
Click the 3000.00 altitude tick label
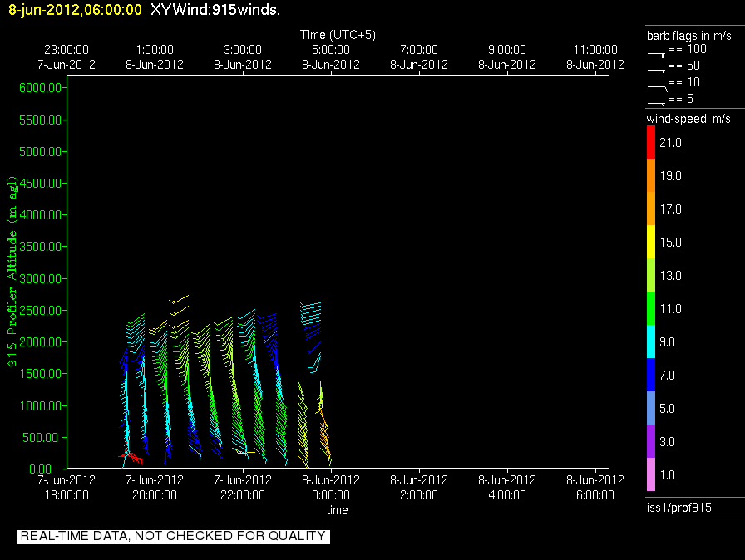(x=41, y=278)
